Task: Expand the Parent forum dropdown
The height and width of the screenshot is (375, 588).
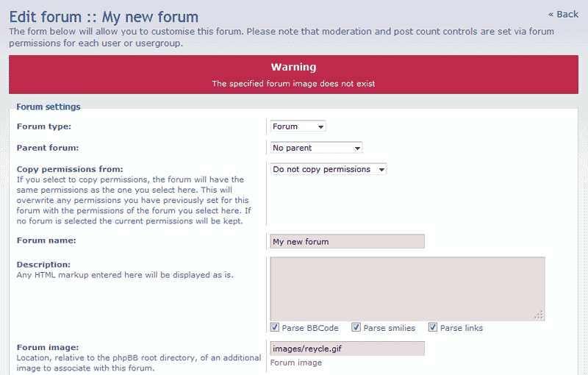Action: click(x=316, y=148)
